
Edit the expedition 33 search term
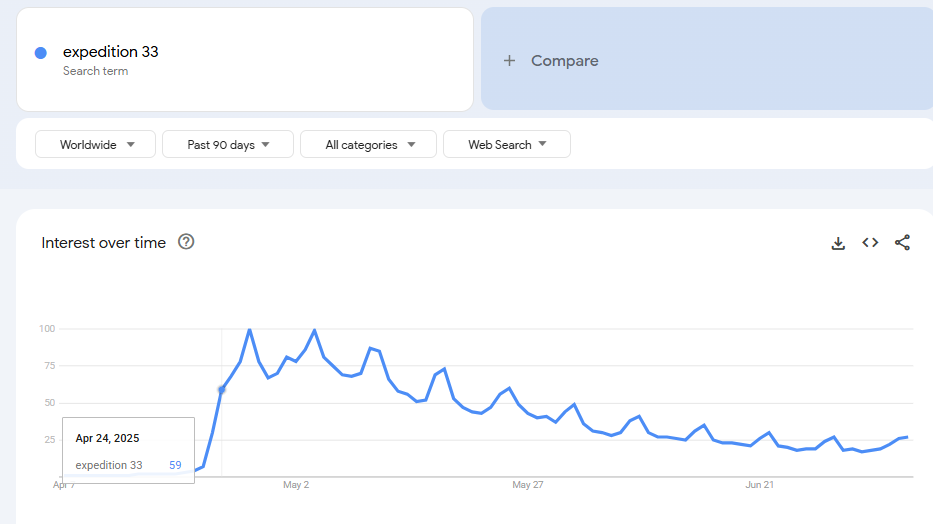(x=111, y=52)
